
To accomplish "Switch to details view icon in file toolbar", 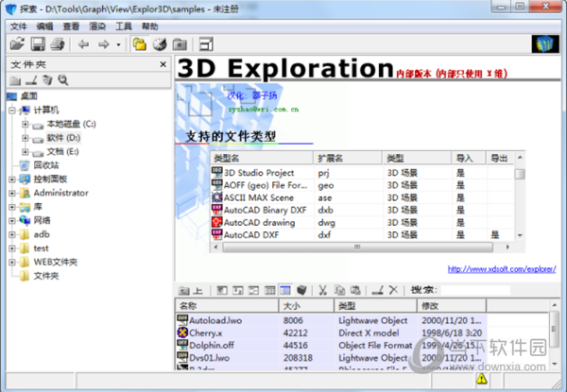I will [x=285, y=290].
